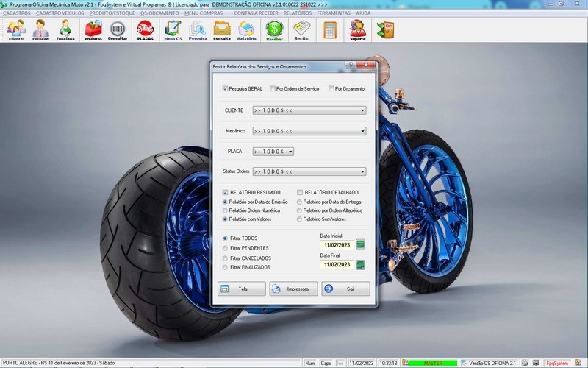This screenshot has width=588, height=368.
Task: Open the CONTAS A RECEBER menu
Action: point(256,13)
